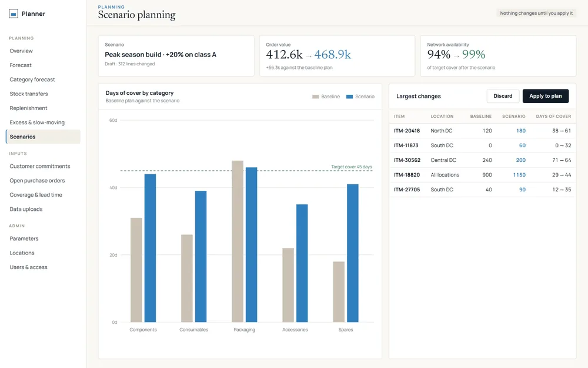588x368 pixels.
Task: Open Users & access
Action: (x=28, y=267)
